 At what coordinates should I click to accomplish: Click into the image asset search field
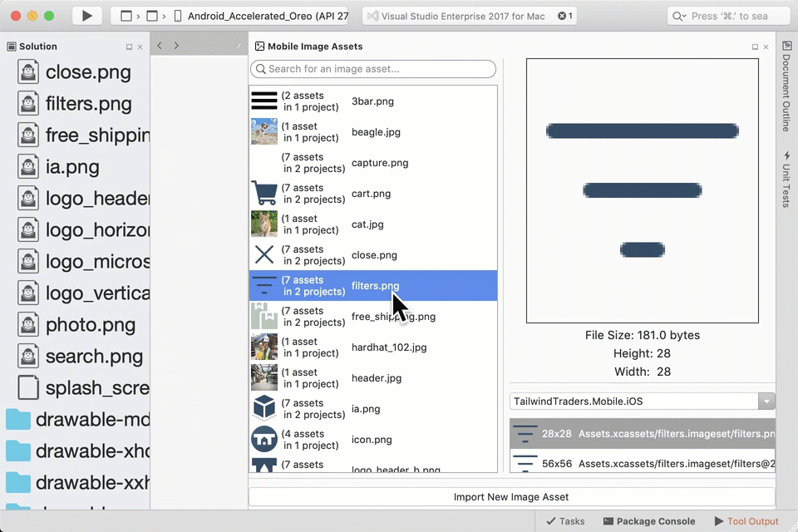(372, 69)
